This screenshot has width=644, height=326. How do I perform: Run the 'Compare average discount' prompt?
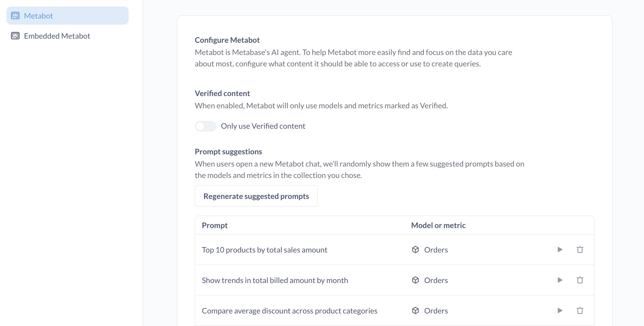click(560, 310)
